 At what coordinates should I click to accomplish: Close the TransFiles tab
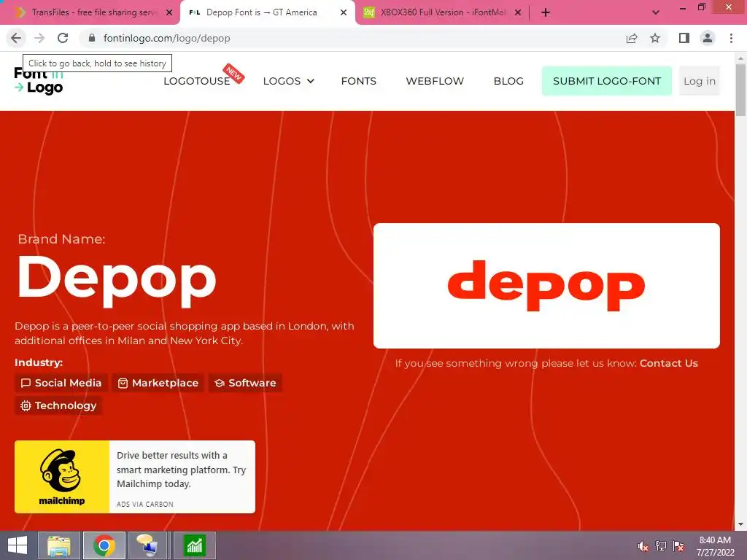(169, 12)
